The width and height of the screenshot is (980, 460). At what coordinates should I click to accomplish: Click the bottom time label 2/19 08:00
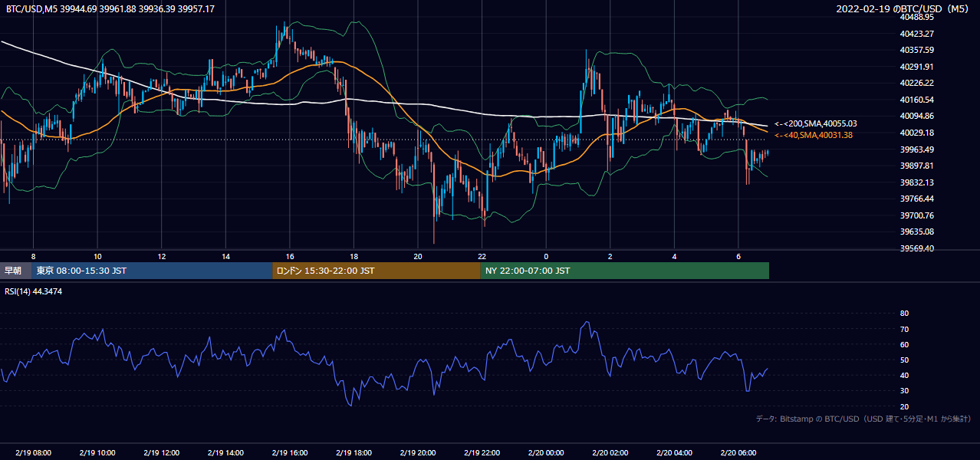coord(33,453)
